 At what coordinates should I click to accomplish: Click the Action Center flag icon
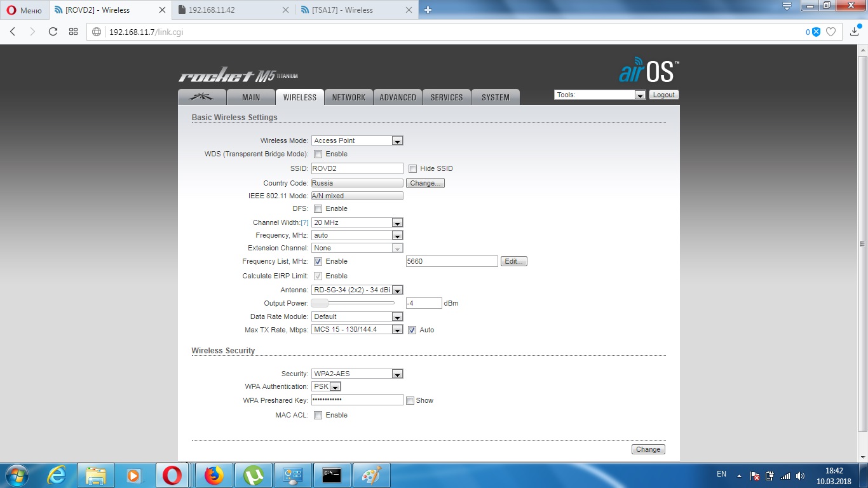click(755, 475)
